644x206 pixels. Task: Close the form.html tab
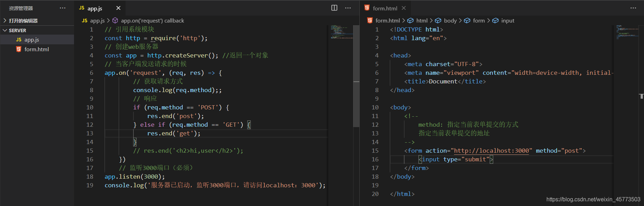(x=404, y=8)
